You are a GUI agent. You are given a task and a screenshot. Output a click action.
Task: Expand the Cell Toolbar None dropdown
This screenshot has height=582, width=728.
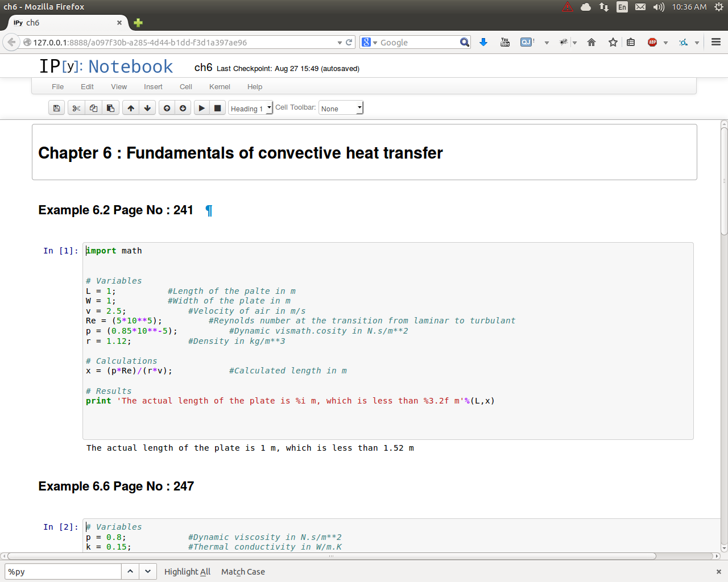(341, 108)
